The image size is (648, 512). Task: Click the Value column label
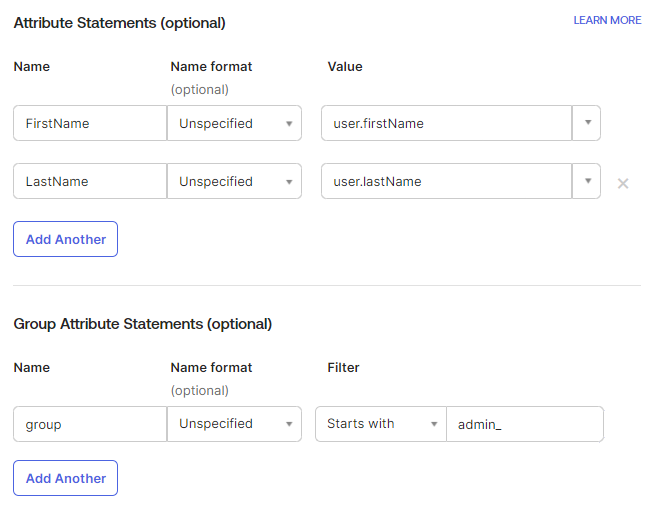point(345,66)
